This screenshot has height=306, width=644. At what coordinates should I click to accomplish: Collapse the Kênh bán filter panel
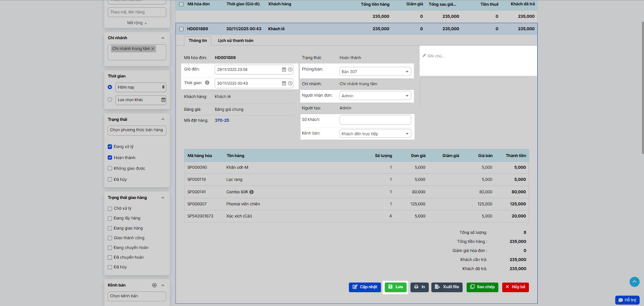[163, 285]
